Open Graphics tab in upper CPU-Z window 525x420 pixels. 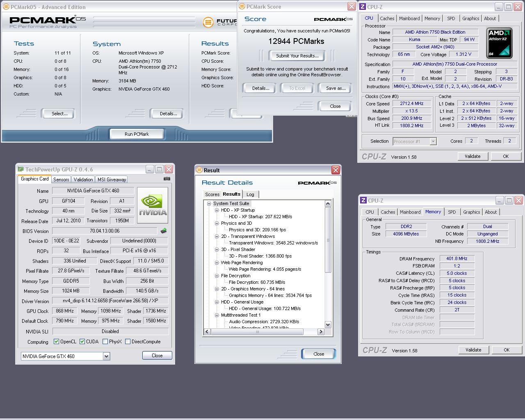click(x=470, y=18)
